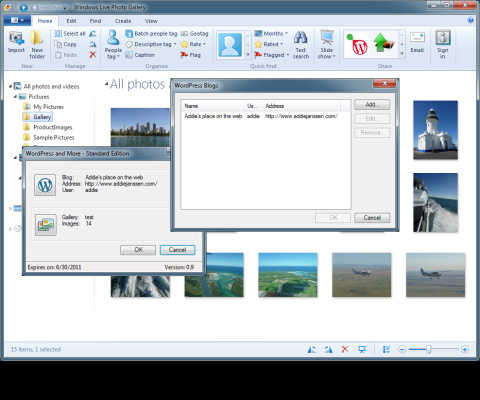
Task: Open the Flagged filter dropdown
Action: [x=272, y=55]
